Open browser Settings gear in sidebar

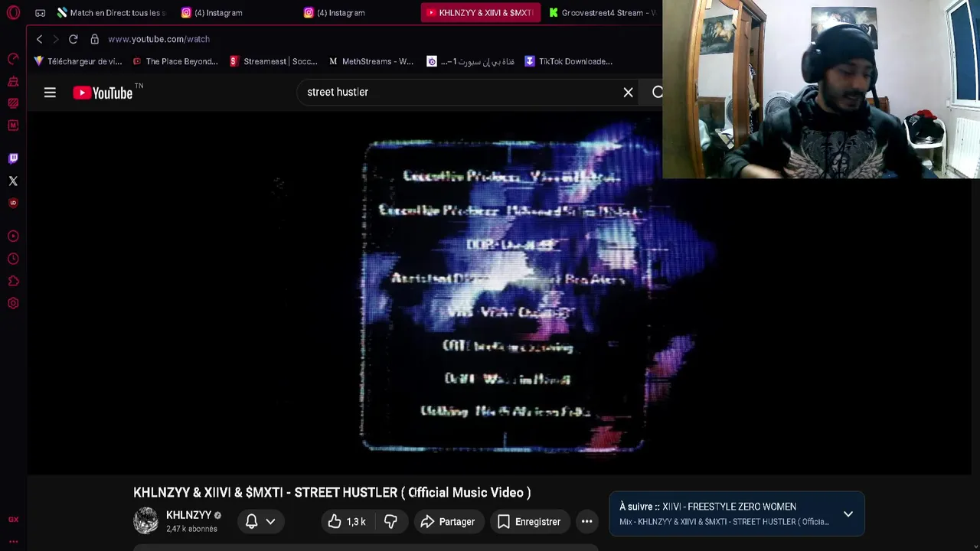[x=13, y=303]
